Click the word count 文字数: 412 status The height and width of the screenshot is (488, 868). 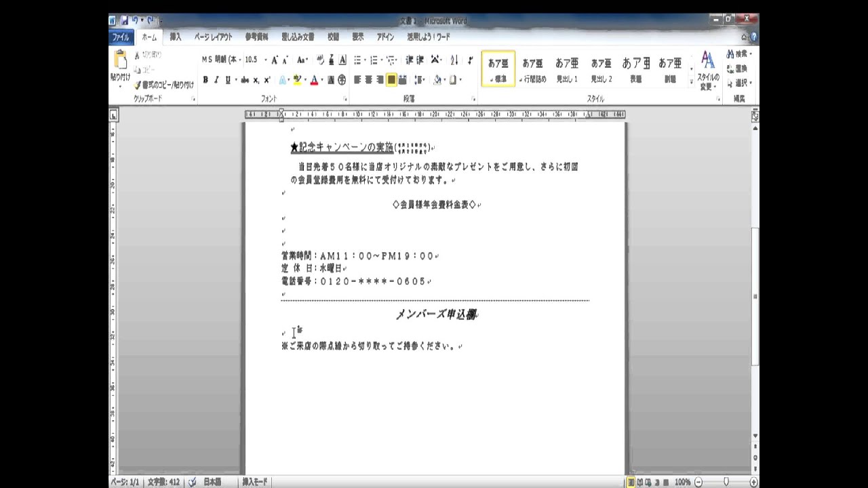click(x=163, y=482)
